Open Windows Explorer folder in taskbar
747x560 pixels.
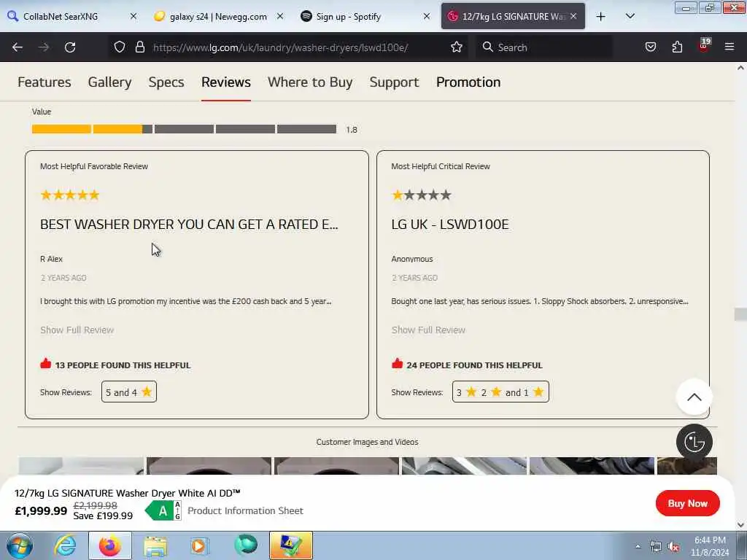[155, 545]
